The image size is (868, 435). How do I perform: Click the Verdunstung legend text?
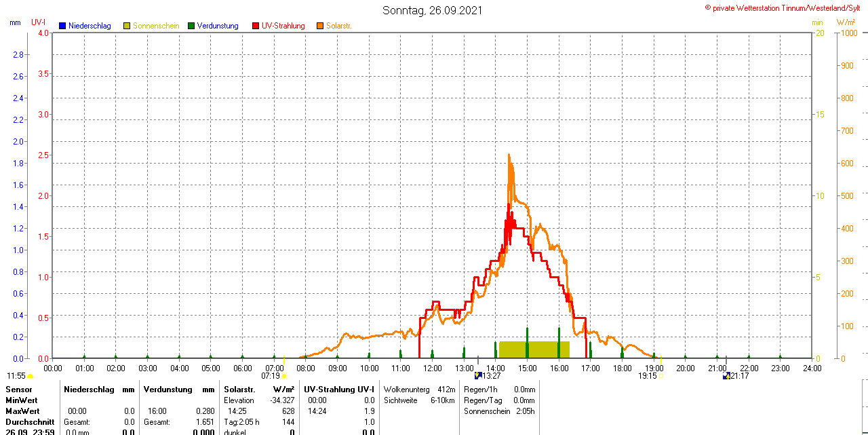pos(218,26)
